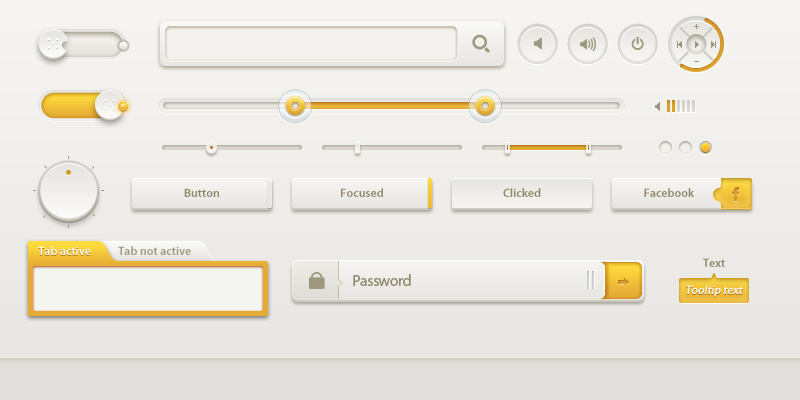Click the Password input field

point(460,282)
